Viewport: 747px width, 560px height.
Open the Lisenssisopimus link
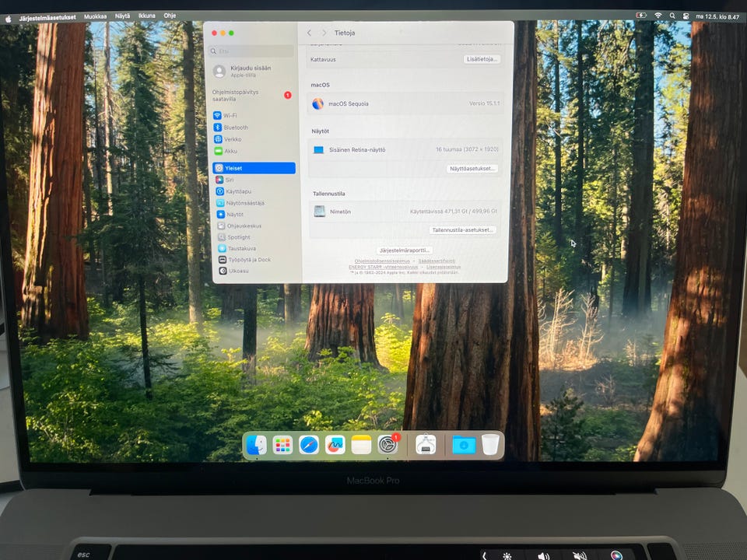click(443, 267)
